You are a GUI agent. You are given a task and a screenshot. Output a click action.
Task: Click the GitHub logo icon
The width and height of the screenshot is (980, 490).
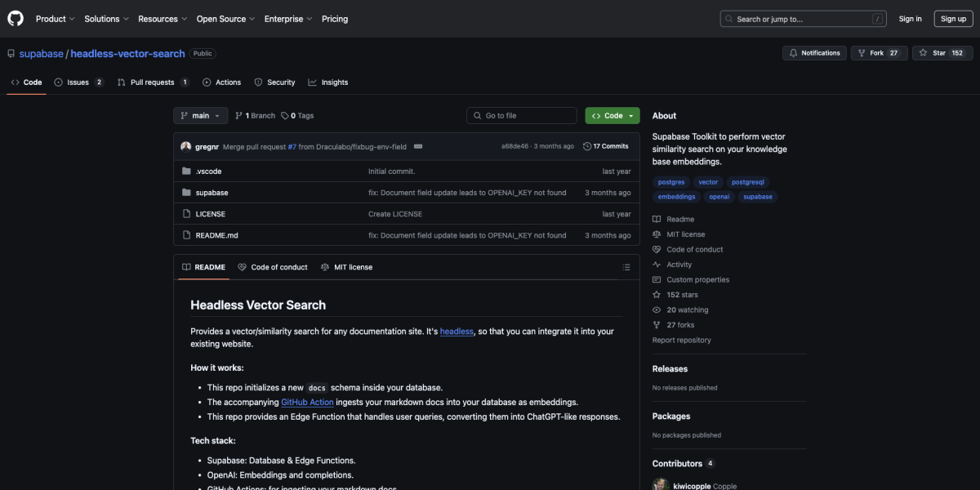coord(16,18)
